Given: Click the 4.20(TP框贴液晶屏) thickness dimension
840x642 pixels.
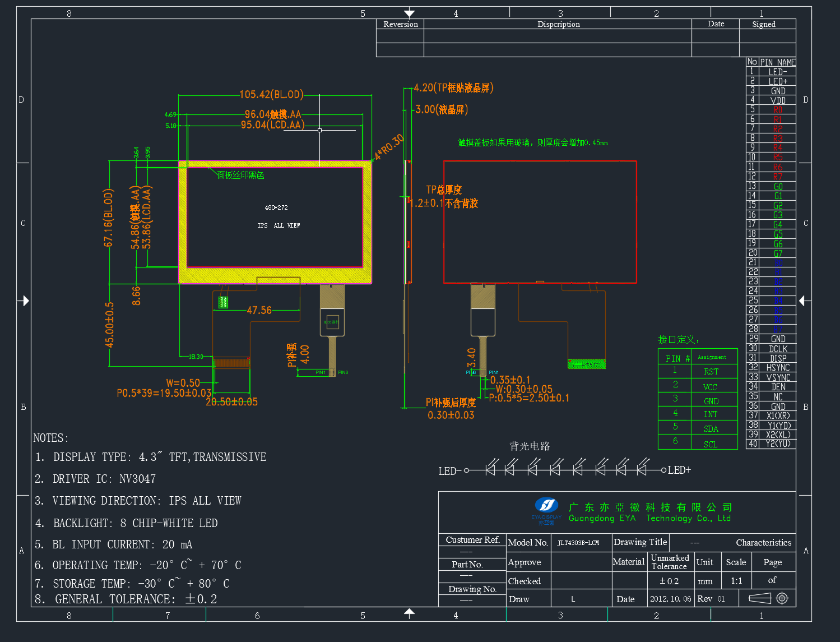Looking at the screenshot, I should [453, 87].
